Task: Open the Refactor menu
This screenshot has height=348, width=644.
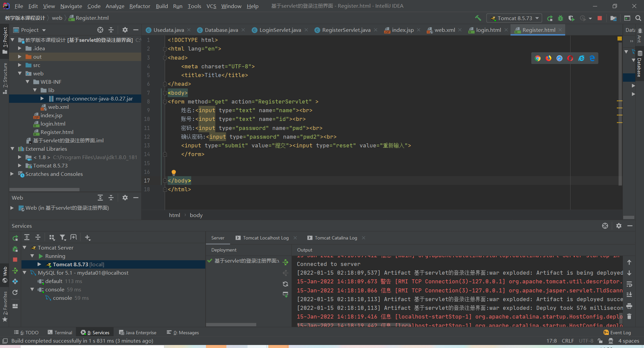Action: pos(140,6)
